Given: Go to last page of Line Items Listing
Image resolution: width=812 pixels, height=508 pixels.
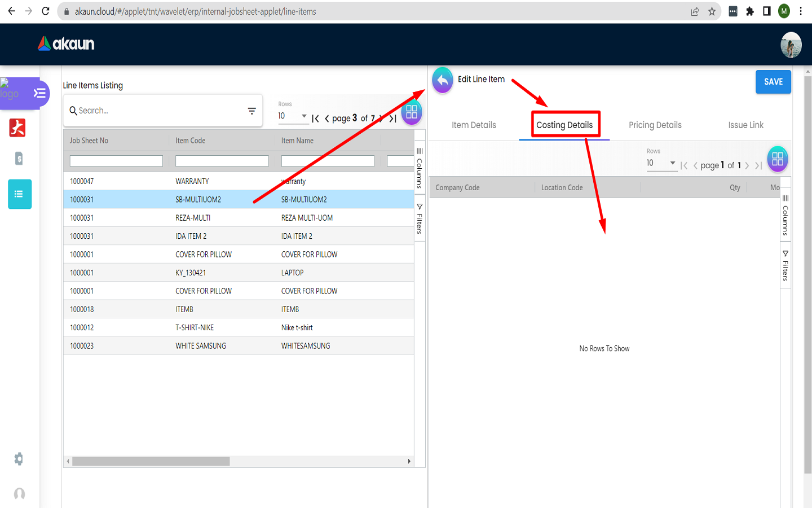Looking at the screenshot, I should click(x=393, y=119).
